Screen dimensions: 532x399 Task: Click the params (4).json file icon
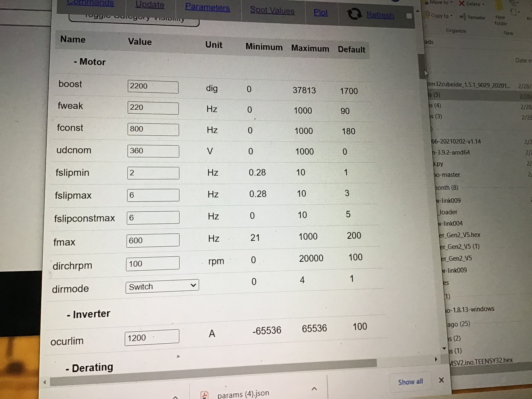click(x=204, y=395)
